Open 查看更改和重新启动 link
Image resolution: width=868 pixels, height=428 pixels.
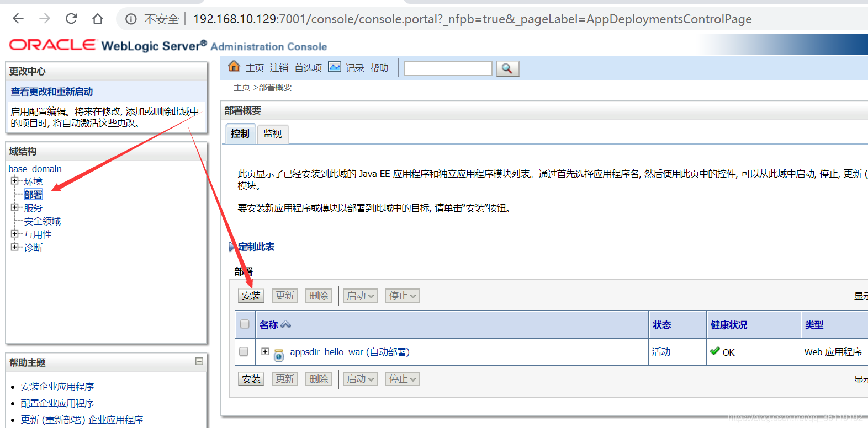[52, 92]
